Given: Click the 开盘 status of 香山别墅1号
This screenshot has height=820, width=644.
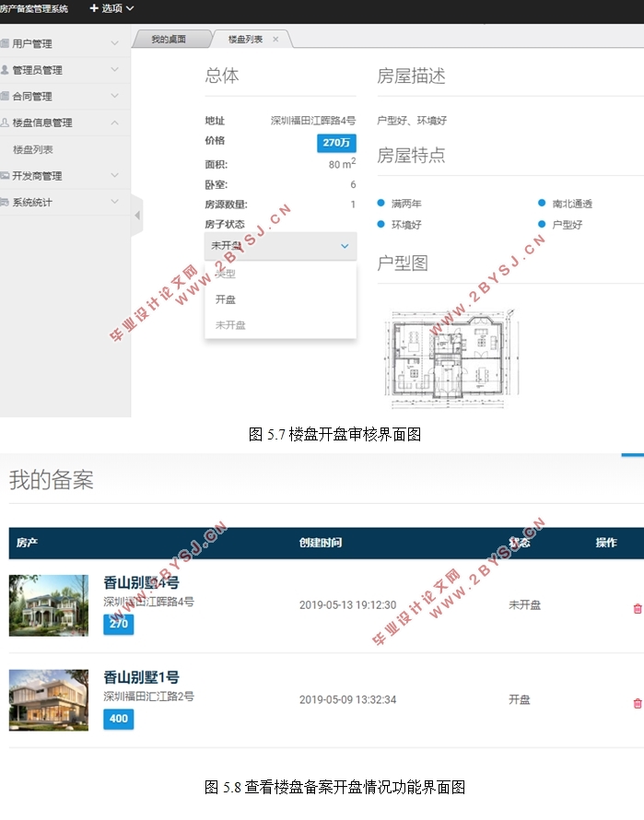Looking at the screenshot, I should coord(520,699).
